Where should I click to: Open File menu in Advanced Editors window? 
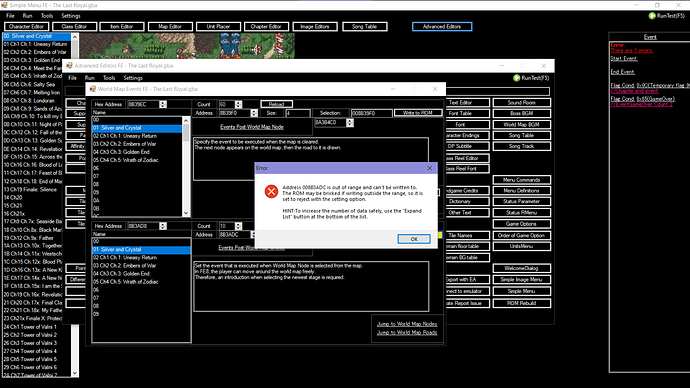(73, 78)
